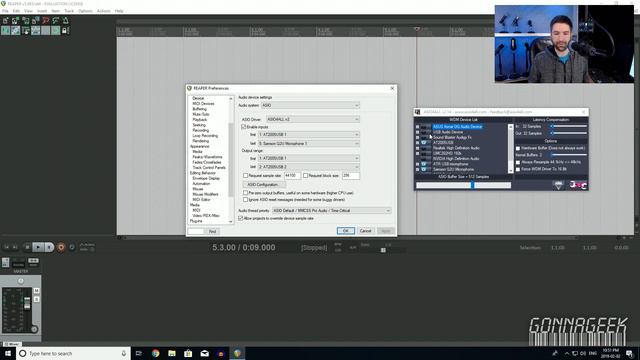The width and height of the screenshot is (640, 360).
Task: Toggle the Envelope Move toolbar icon
Action: pos(36,31)
